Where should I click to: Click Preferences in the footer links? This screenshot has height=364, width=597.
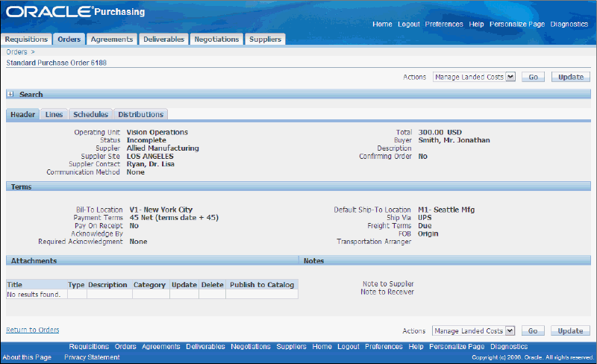[x=384, y=347]
